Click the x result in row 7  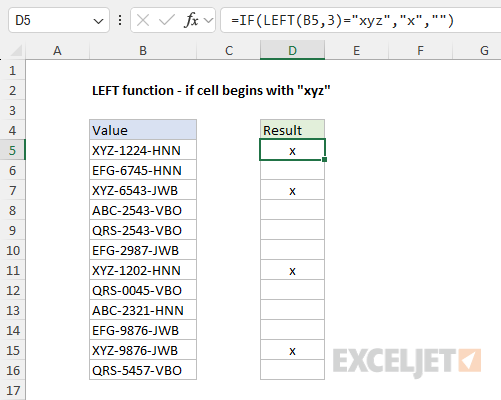click(x=292, y=190)
